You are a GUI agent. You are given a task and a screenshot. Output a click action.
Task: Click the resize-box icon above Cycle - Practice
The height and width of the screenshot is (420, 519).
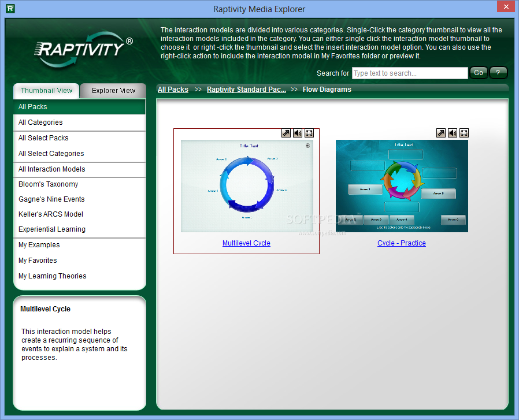tap(464, 133)
